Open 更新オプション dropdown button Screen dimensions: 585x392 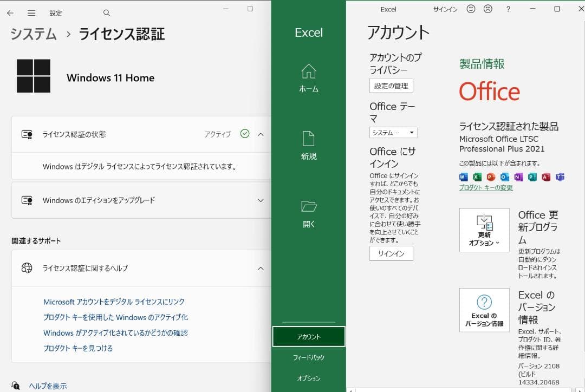(484, 230)
